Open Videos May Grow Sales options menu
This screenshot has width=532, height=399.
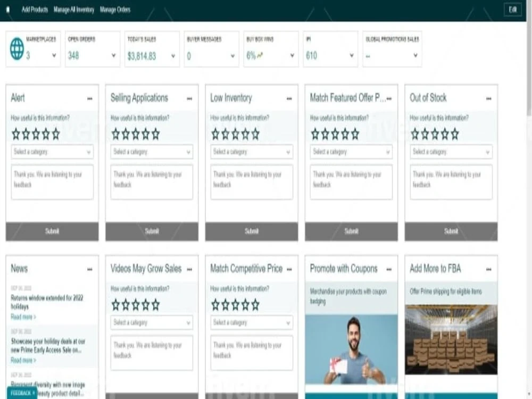pos(189,269)
